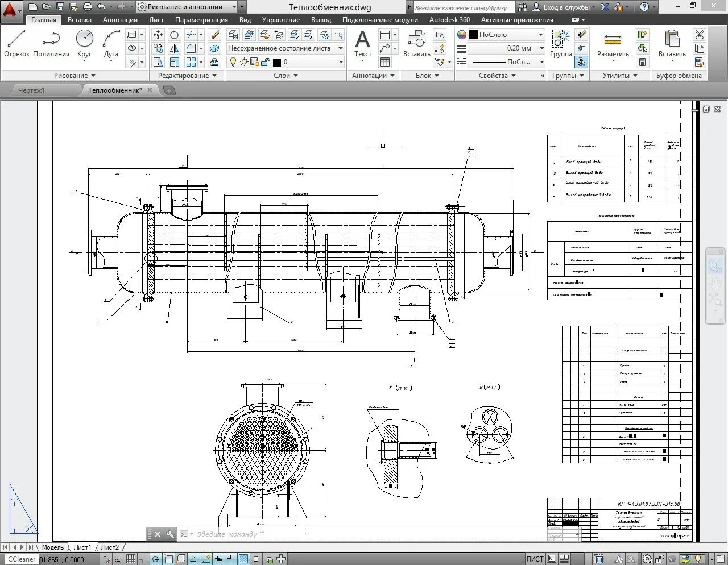Viewport: 728px width, 565px height.
Task: Expand the Рисование panel
Action: tap(75, 76)
